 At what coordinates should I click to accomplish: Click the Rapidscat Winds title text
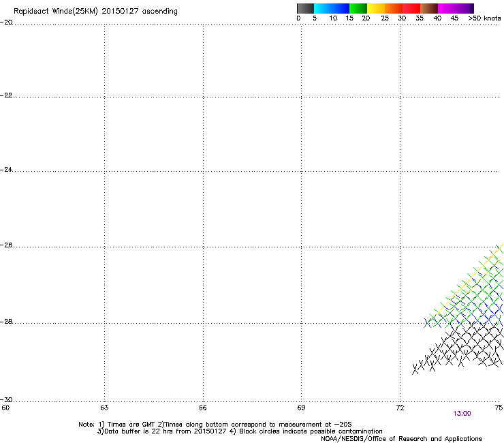[x=95, y=12]
